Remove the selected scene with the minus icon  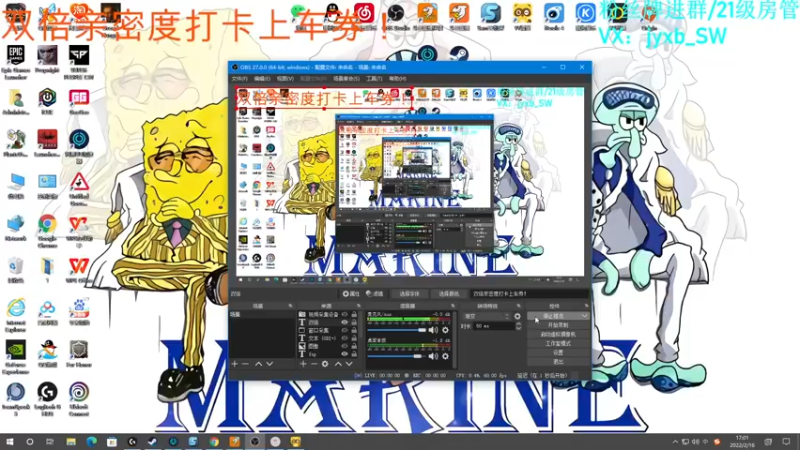click(245, 364)
